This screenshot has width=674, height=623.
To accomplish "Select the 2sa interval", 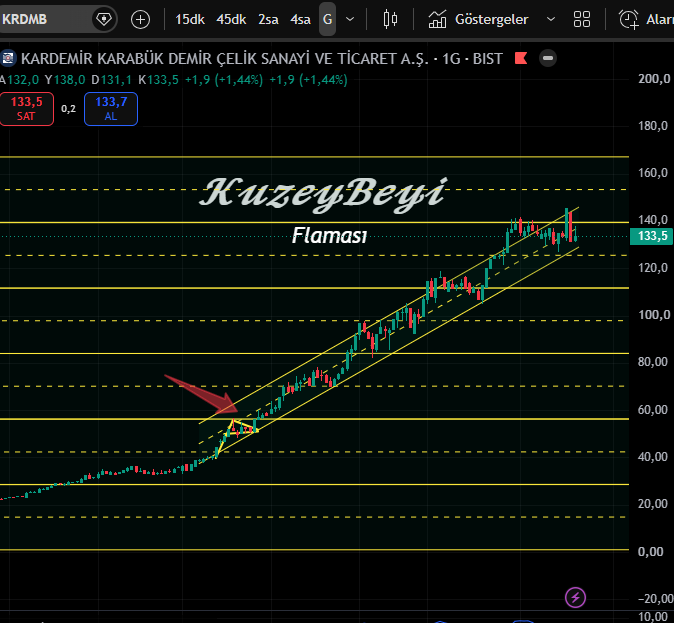I will 268,19.
